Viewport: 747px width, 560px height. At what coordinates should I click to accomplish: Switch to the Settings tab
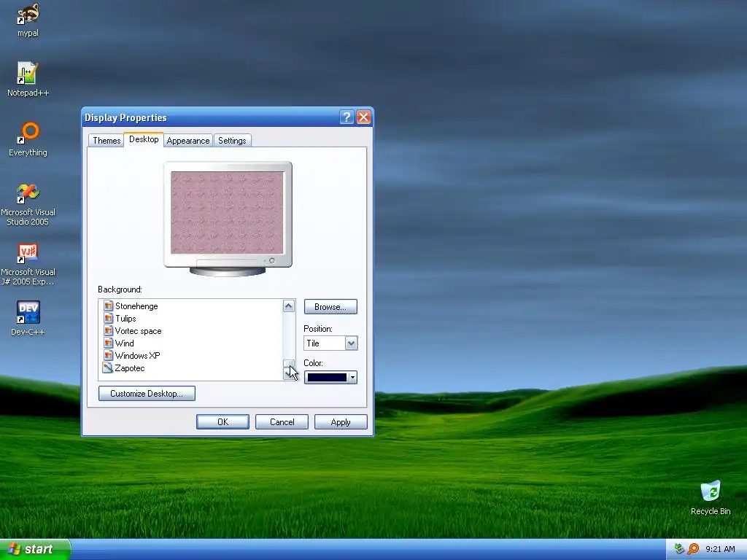[x=232, y=141]
